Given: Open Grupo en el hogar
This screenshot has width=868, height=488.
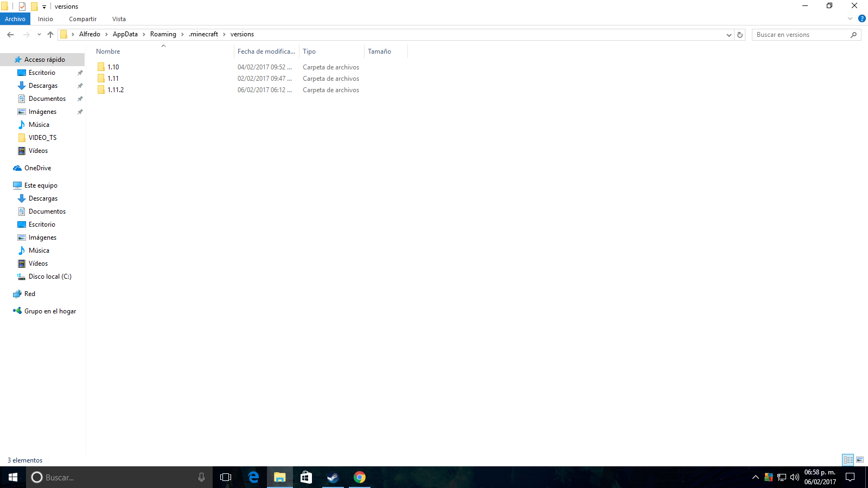Looking at the screenshot, I should (x=50, y=311).
